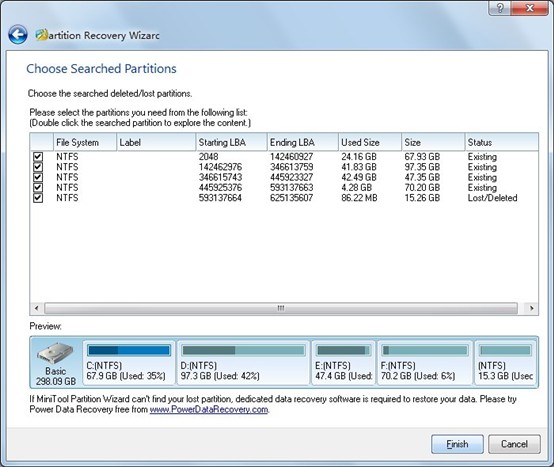Click the Cancel button
The height and width of the screenshot is (467, 554).
[x=514, y=444]
